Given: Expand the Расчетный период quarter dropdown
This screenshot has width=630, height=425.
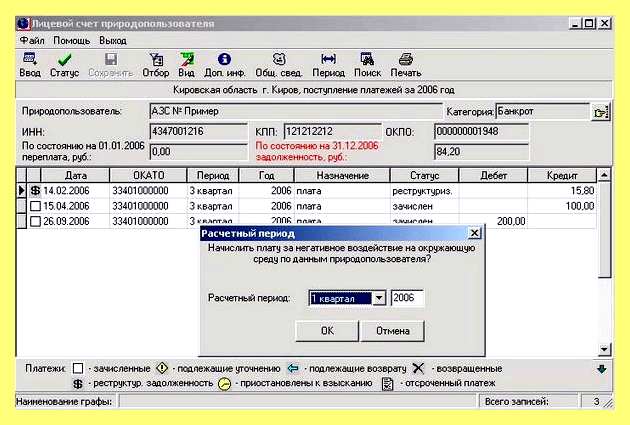Looking at the screenshot, I should point(379,298).
